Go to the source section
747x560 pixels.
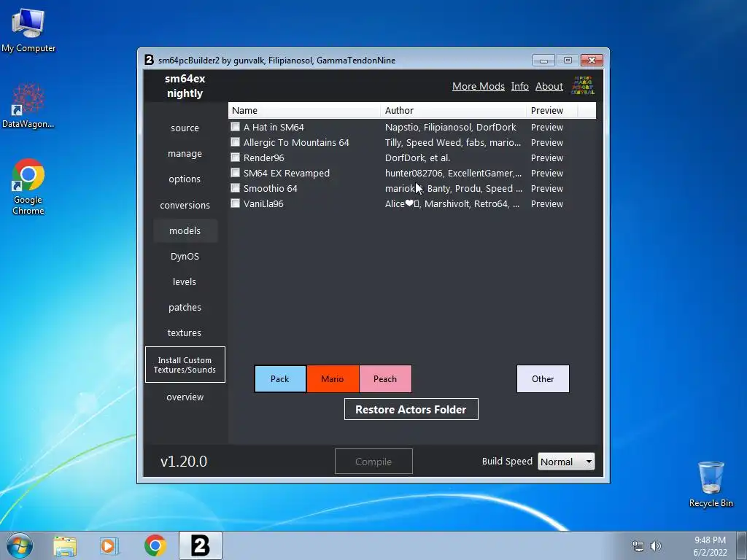point(185,128)
